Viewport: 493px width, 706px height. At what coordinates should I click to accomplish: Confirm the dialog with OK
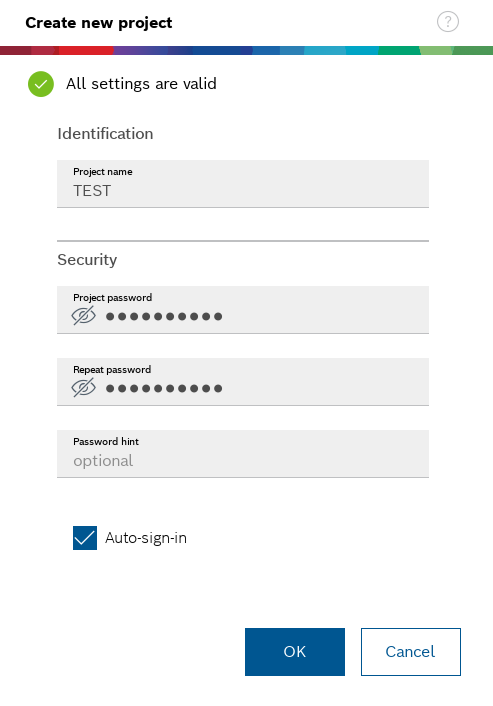(295, 652)
